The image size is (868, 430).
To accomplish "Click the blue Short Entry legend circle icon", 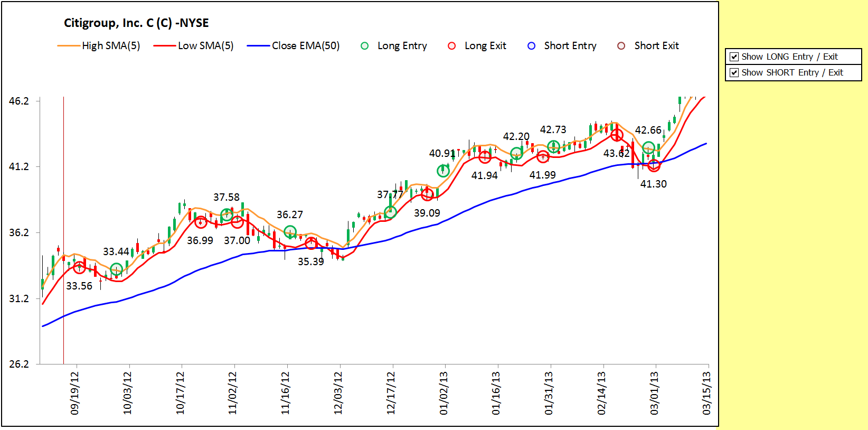I will (x=532, y=46).
